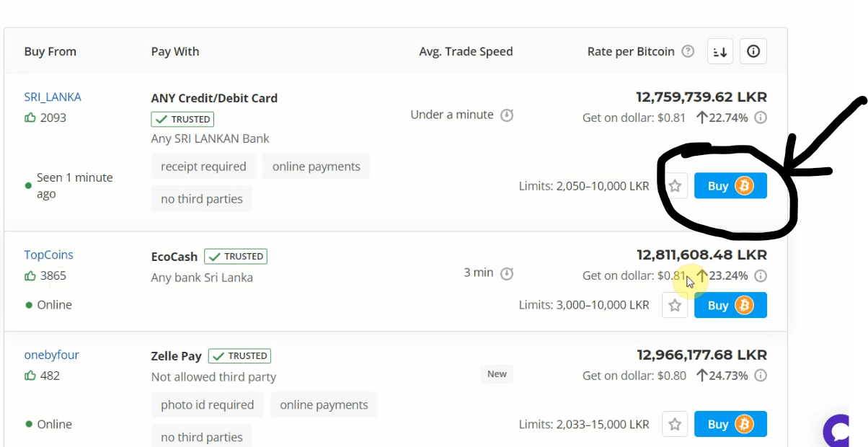Toggle favorite star on onebyfour offer
Screen dimensions: 868x447
pos(675,425)
